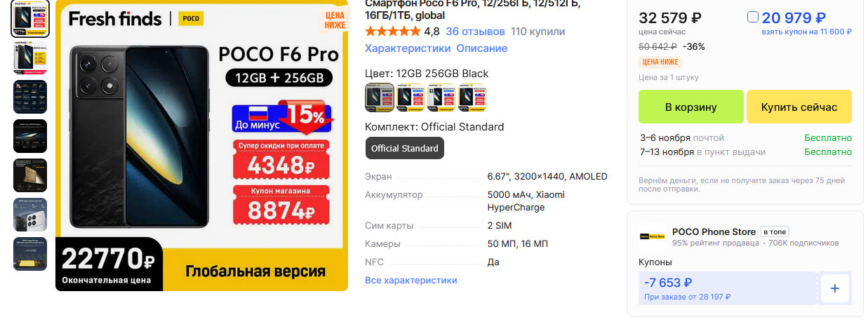
Task: Click the POCO Phone Store logo icon
Action: (x=653, y=236)
